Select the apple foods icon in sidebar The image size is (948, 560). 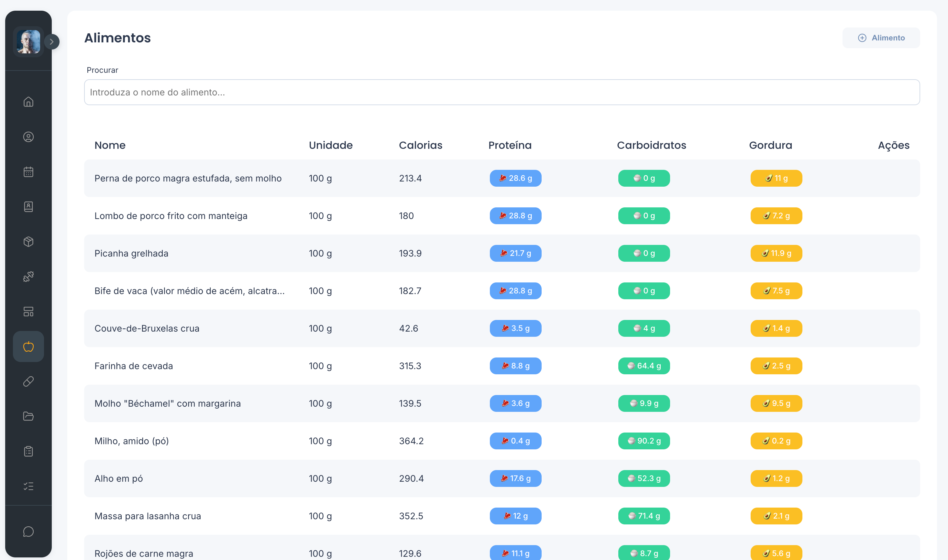click(28, 346)
